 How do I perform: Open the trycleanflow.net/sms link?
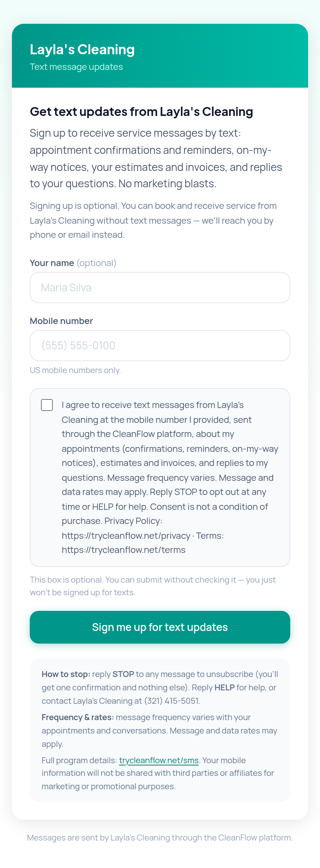pos(159,760)
